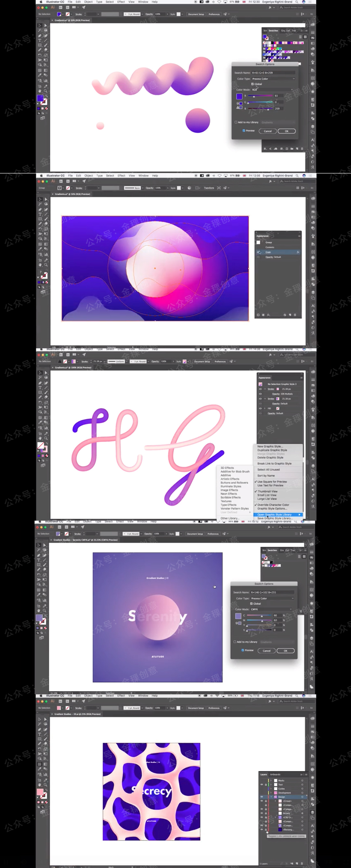The width and height of the screenshot is (351, 868).
Task: Choose Small List View in the panel menu
Action: 267,495
